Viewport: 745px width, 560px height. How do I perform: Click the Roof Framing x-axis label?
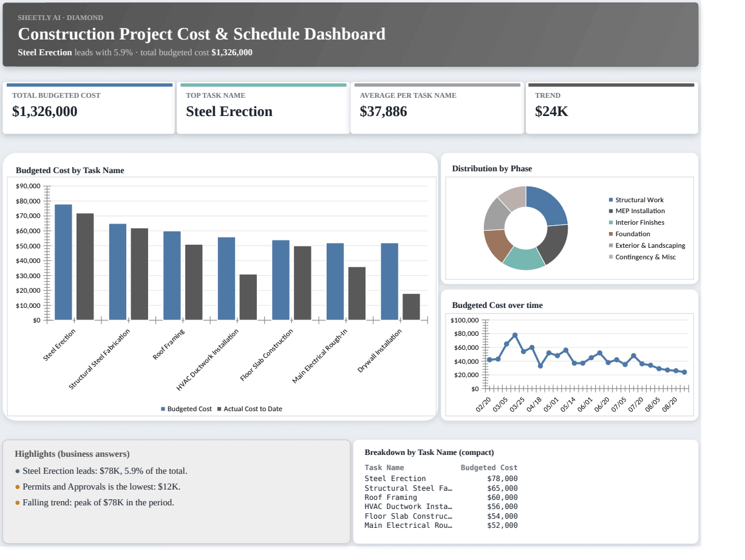(x=168, y=344)
